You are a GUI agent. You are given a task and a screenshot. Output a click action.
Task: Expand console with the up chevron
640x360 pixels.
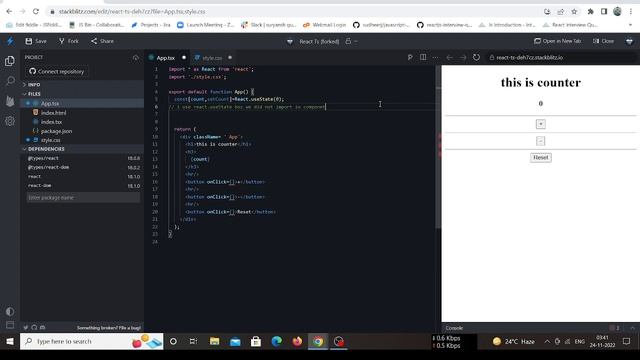632,328
